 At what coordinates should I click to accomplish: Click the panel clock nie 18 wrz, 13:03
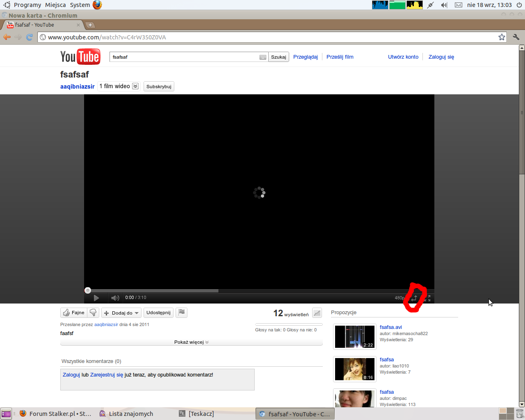coord(489,5)
